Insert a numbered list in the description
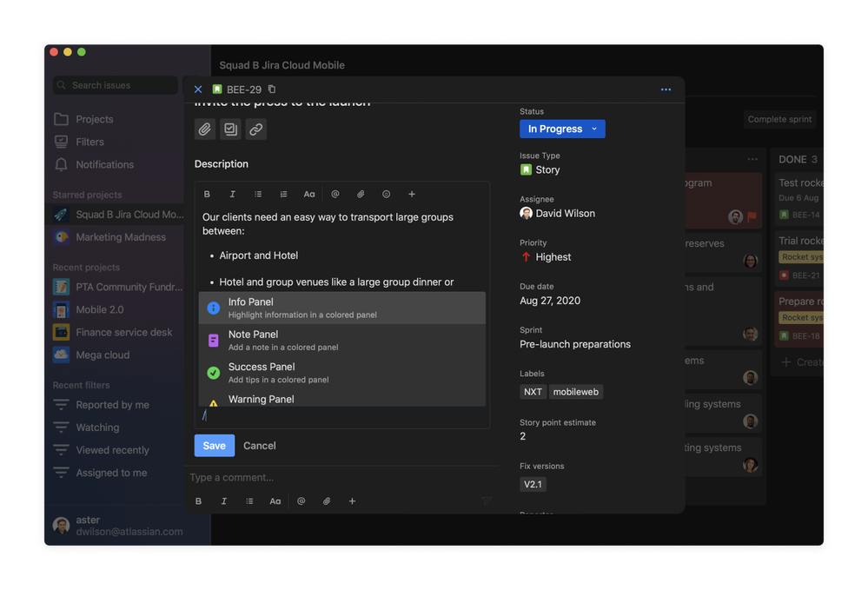The height and width of the screenshot is (590, 868). [283, 195]
